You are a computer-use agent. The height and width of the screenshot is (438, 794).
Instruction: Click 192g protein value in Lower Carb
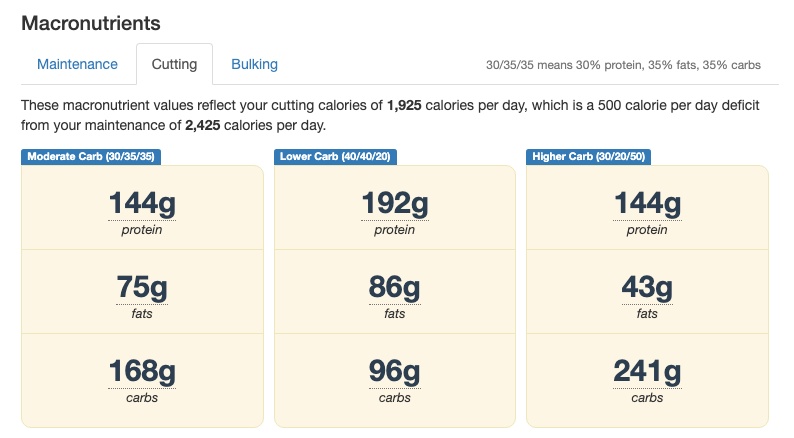point(394,204)
